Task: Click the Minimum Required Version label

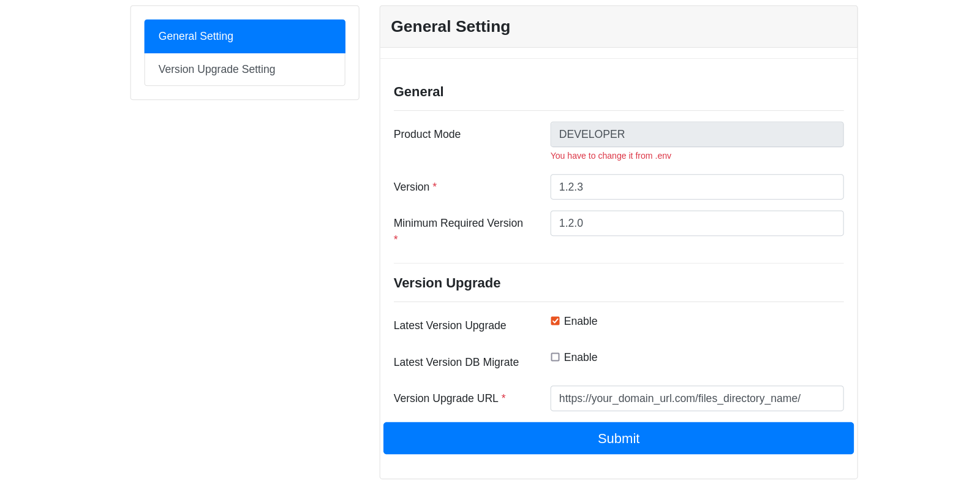Action: [458, 223]
